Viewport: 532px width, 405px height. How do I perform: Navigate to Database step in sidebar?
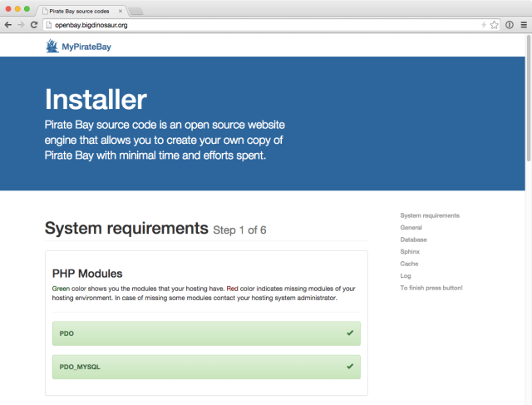[x=413, y=240]
